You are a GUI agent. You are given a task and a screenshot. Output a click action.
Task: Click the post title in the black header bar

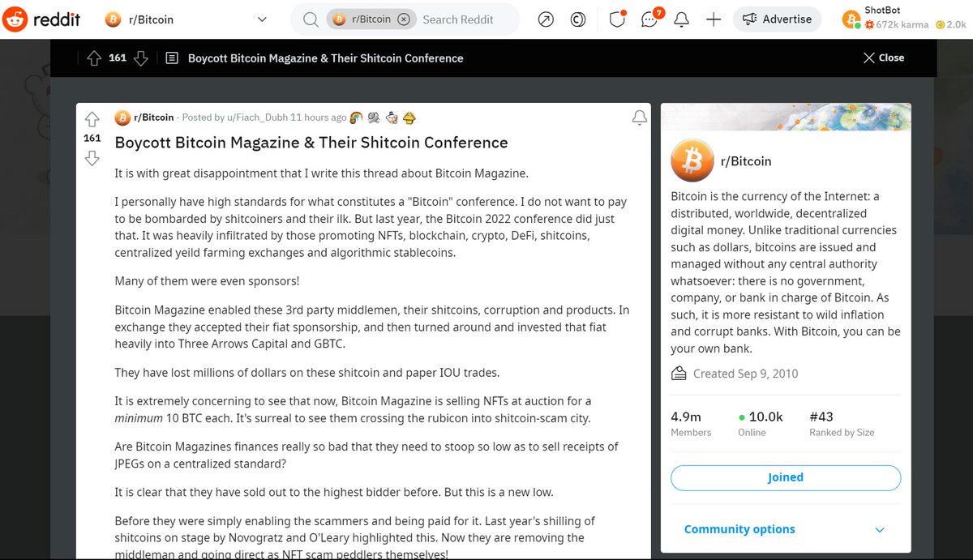click(x=326, y=58)
